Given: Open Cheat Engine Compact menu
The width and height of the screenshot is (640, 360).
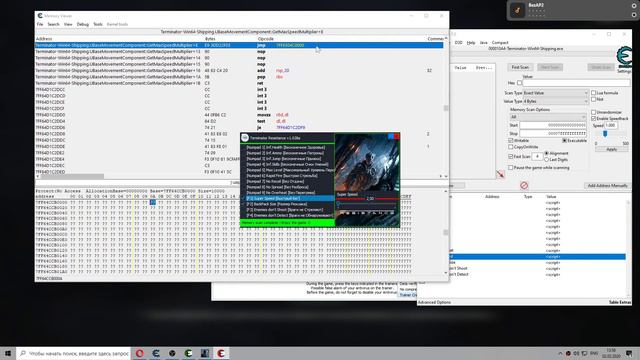Looking at the screenshot, I should 500,42.
